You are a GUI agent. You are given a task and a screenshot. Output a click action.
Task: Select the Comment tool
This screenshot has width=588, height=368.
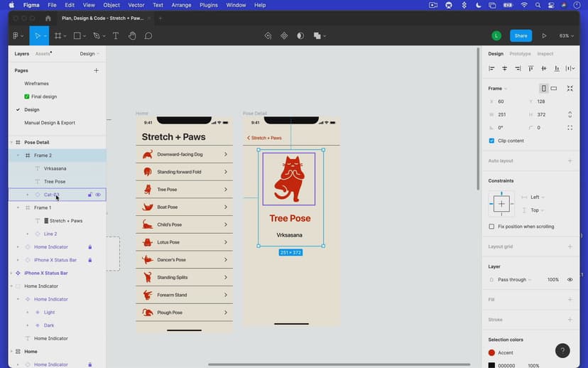click(148, 36)
